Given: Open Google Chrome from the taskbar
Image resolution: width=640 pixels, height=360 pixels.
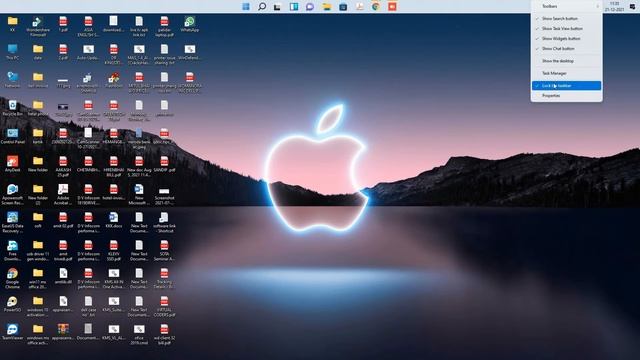Looking at the screenshot, I should click(376, 7).
